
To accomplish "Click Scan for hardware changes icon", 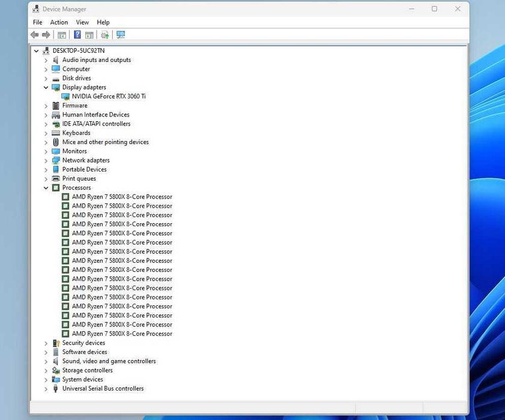I will [x=121, y=34].
